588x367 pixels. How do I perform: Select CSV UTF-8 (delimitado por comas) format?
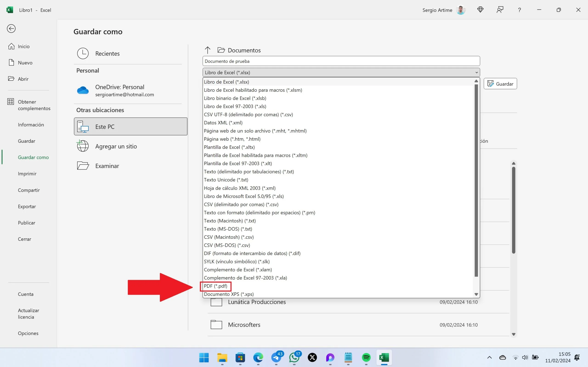[x=248, y=114]
